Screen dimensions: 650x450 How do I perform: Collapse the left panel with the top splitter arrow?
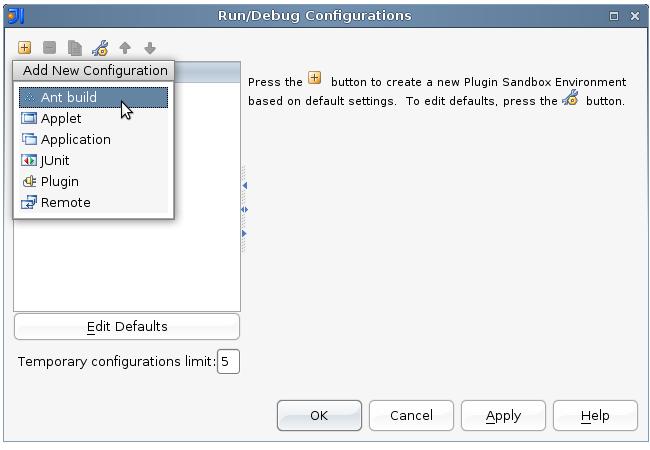pos(244,185)
